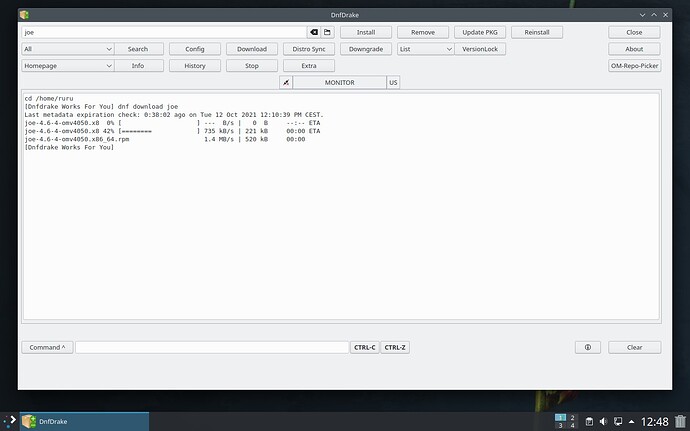This screenshot has height=431, width=690.
Task: Click the Extra button
Action: 309,66
